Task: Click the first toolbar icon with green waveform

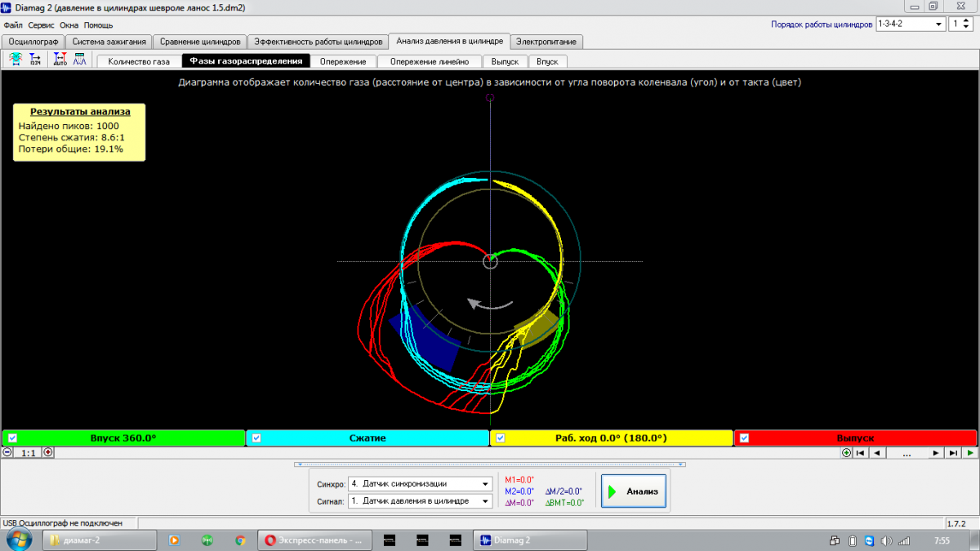Action: coord(16,60)
